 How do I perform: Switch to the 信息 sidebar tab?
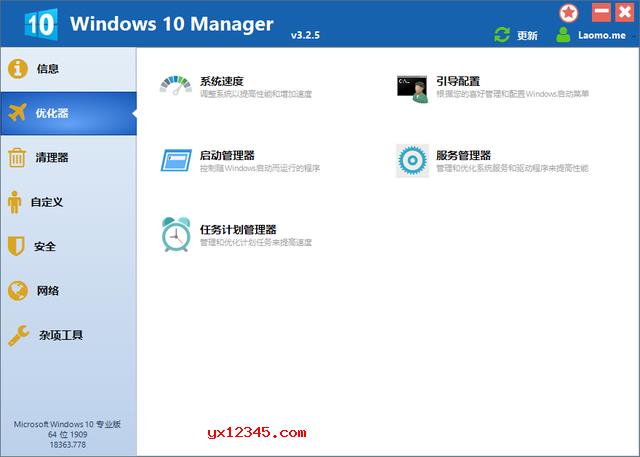(x=69, y=69)
